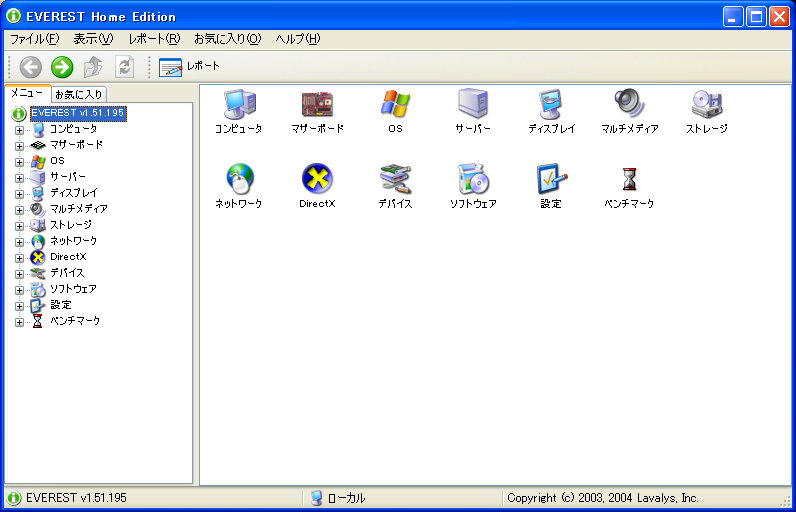Click the back arrow toolbar button
Viewport: 796px width, 512px height.
point(31,67)
